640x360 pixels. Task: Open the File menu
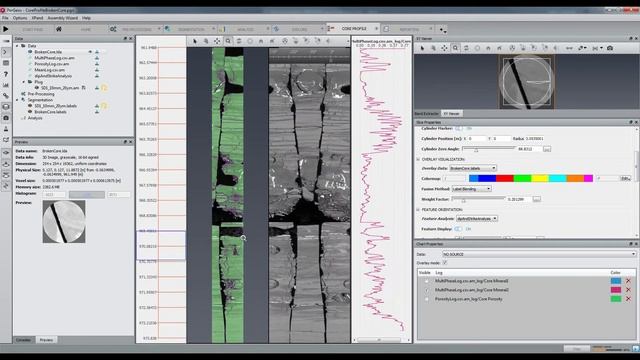tap(5, 18)
